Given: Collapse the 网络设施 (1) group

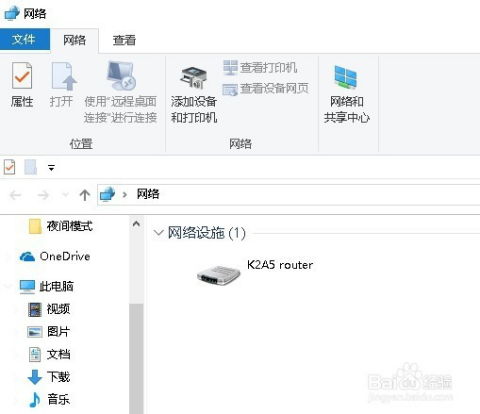Looking at the screenshot, I should [158, 232].
